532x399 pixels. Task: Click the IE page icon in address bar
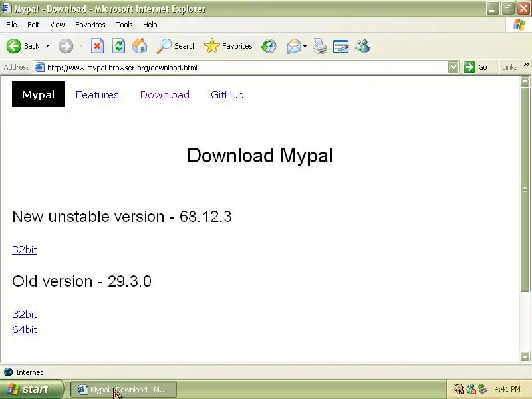tap(40, 68)
